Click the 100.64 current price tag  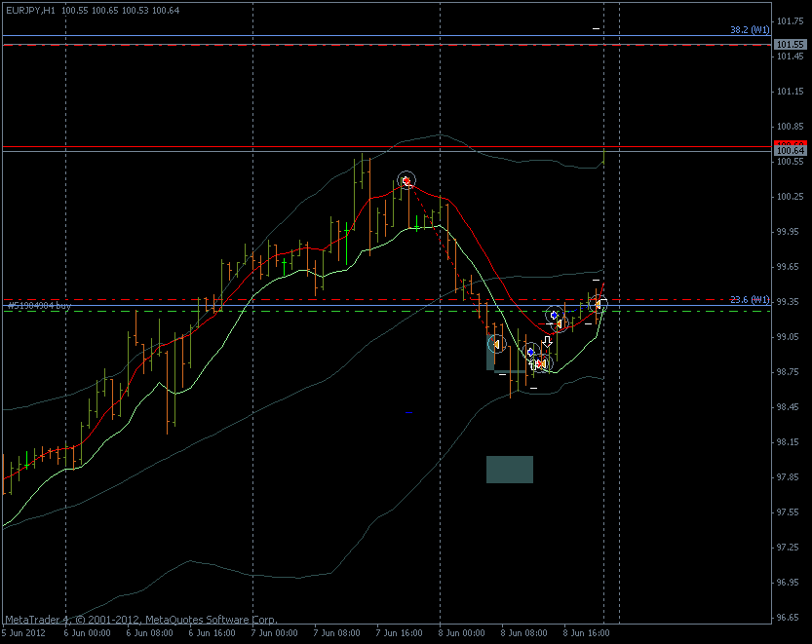coord(791,151)
